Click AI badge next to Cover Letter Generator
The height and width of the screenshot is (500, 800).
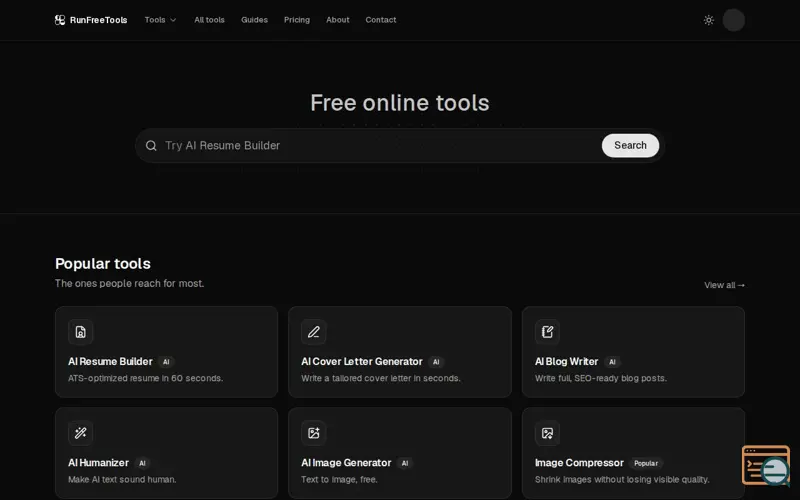pyautogui.click(x=436, y=362)
